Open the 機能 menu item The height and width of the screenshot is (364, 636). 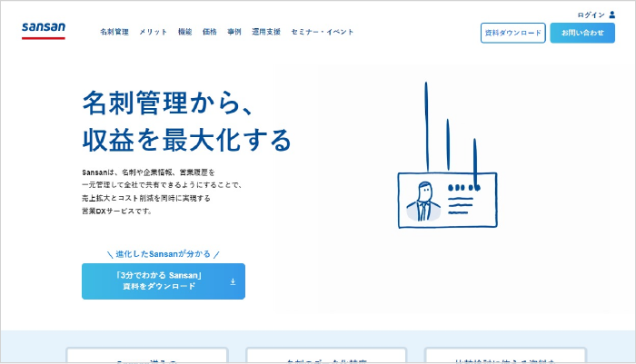(185, 32)
